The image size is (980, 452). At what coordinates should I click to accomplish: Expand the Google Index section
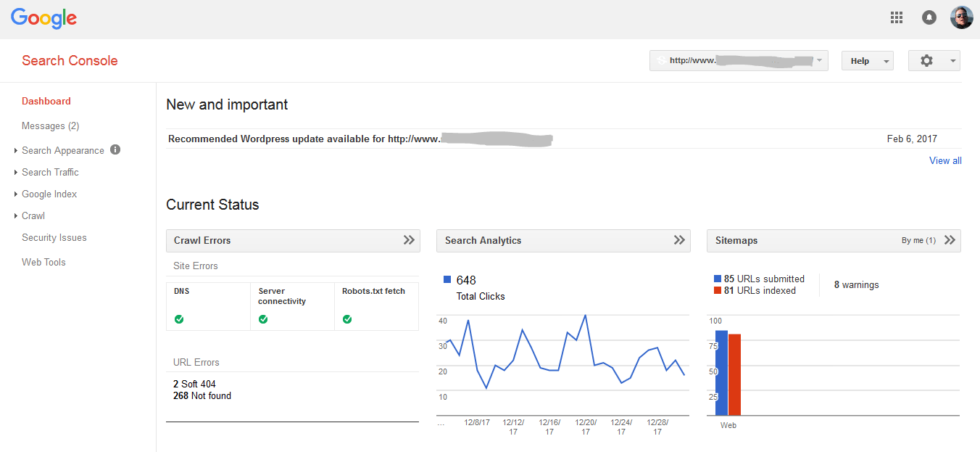pyautogui.click(x=49, y=194)
